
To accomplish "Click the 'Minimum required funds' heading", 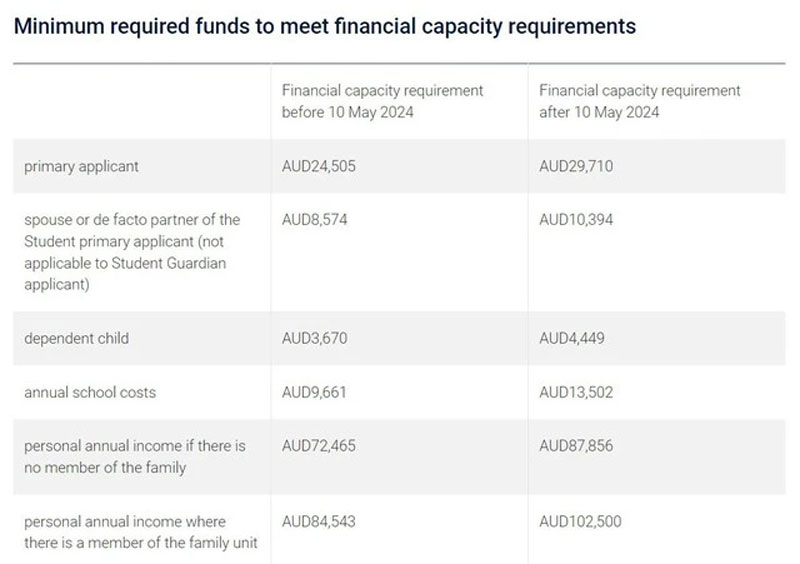I will click(x=324, y=27).
